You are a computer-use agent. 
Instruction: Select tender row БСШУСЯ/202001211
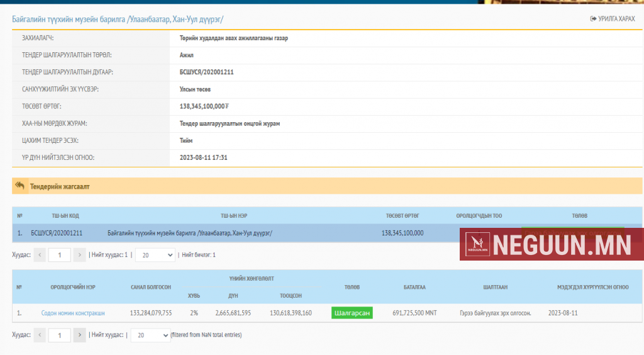57,233
